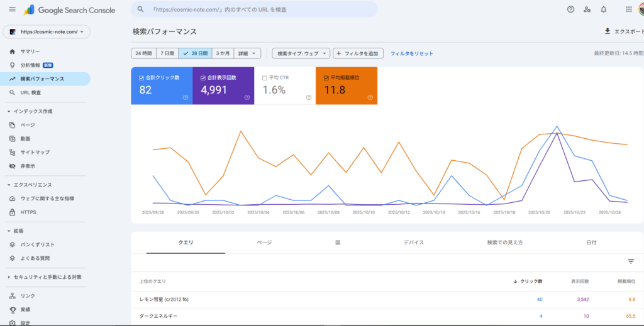Click the help question mark icon

tap(570, 9)
